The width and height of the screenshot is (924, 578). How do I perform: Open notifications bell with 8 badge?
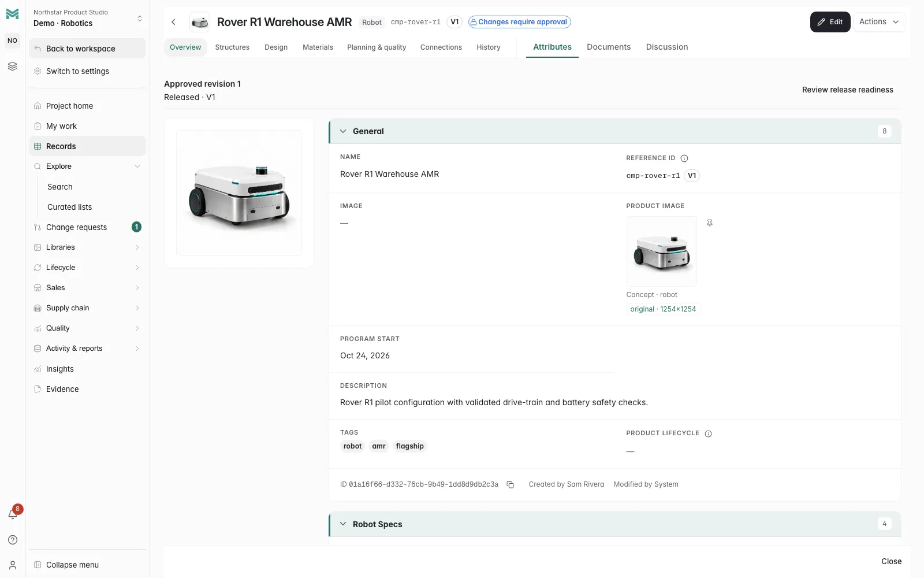tap(13, 513)
